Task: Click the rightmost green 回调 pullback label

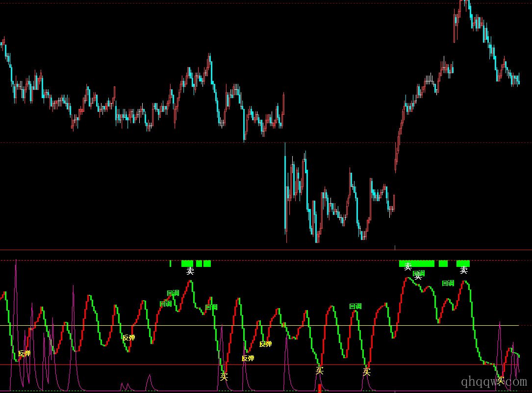Action: 448,283
